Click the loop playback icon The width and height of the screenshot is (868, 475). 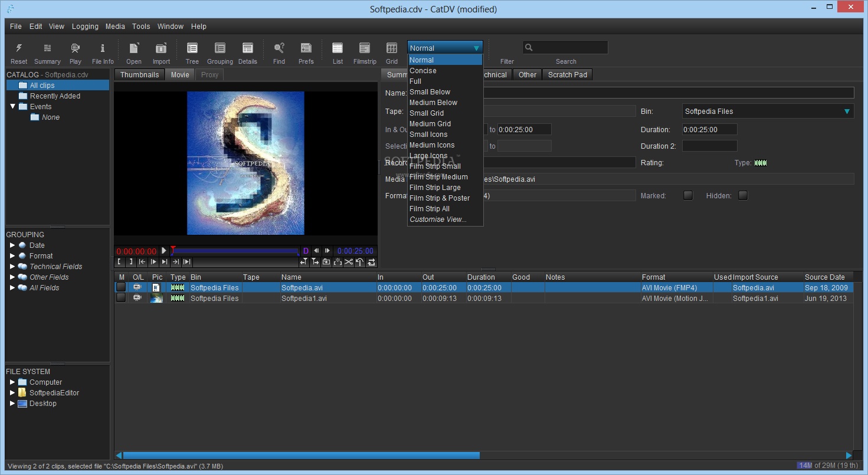[x=372, y=262]
